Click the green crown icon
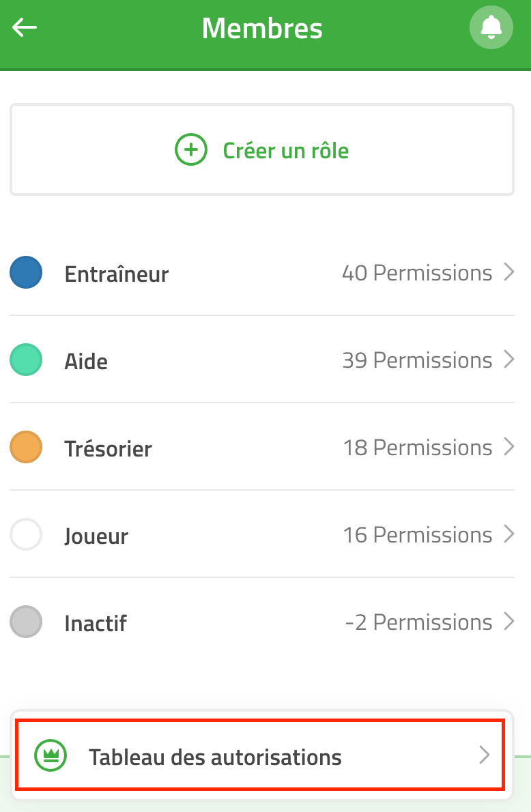Image resolution: width=531 pixels, height=812 pixels. coord(51,755)
